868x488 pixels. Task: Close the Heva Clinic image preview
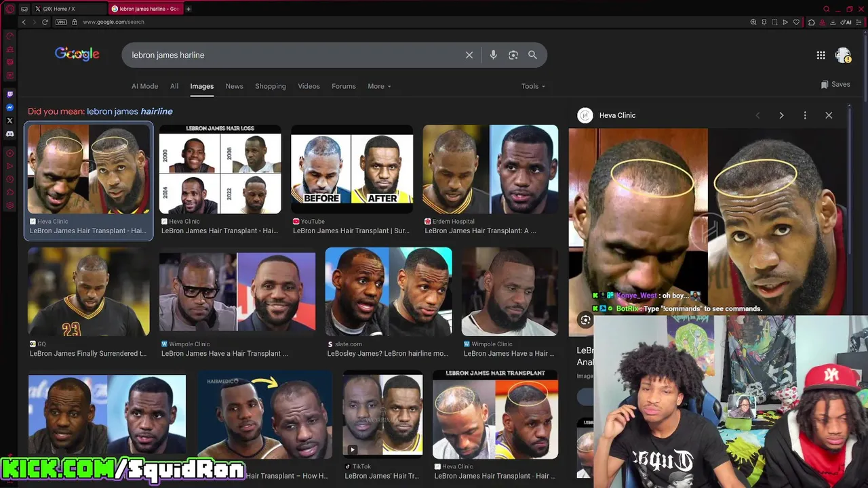point(829,115)
